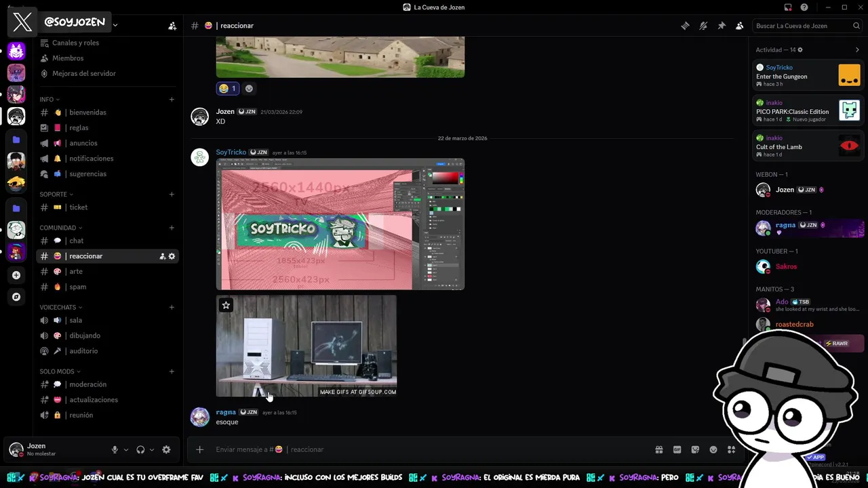
Task: Open the gift Nitro icon
Action: [658, 449]
